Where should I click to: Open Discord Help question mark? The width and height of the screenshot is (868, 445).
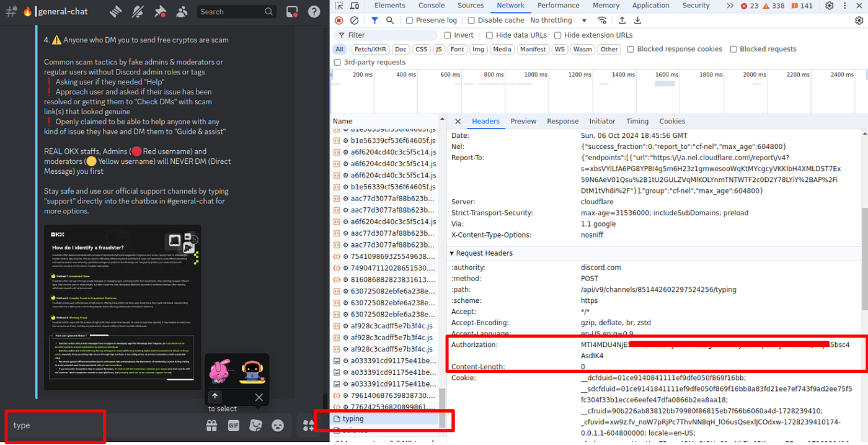point(314,12)
